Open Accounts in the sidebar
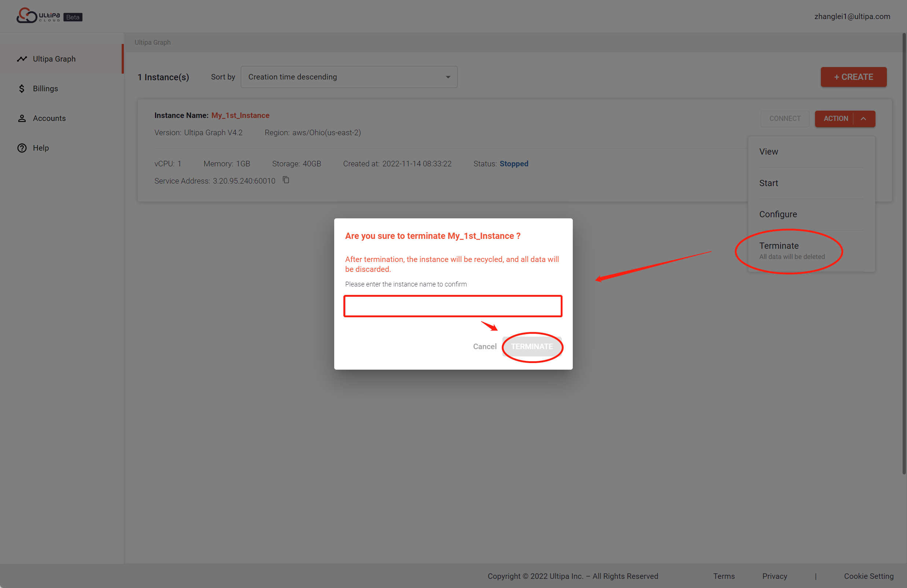The height and width of the screenshot is (588, 907). tap(61, 118)
